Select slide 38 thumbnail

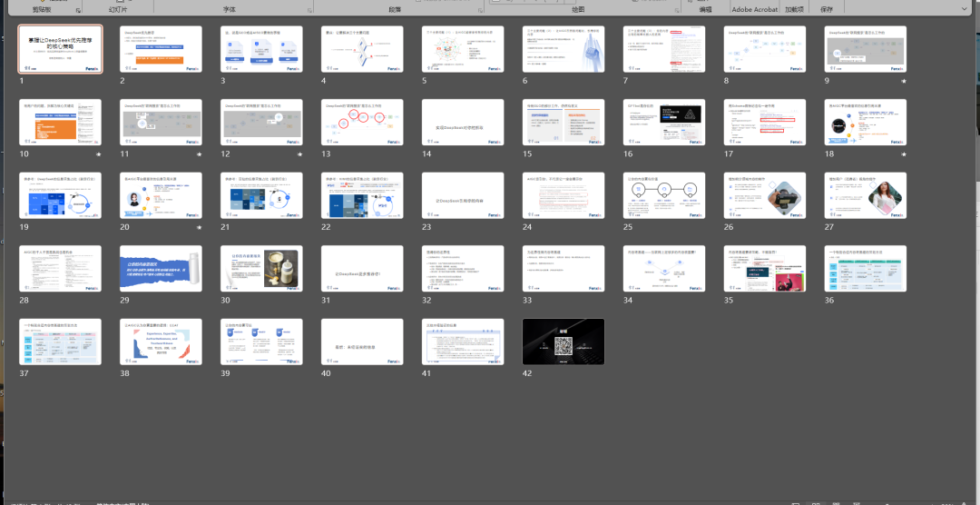pyautogui.click(x=161, y=342)
